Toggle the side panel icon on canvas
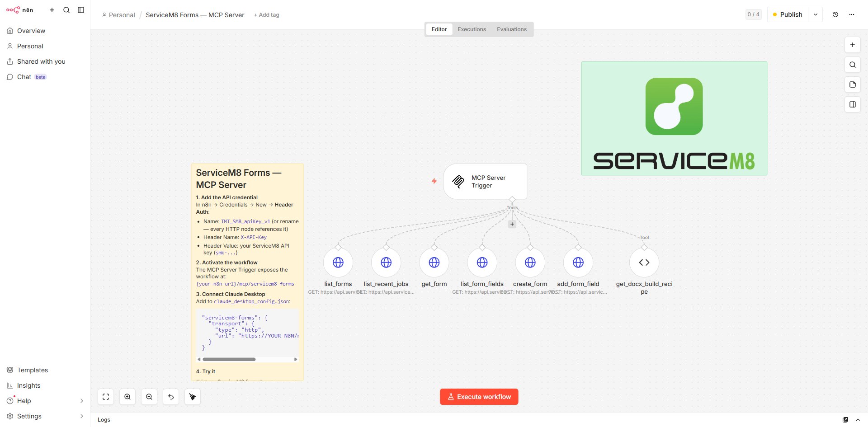Image resolution: width=868 pixels, height=427 pixels. (x=853, y=104)
